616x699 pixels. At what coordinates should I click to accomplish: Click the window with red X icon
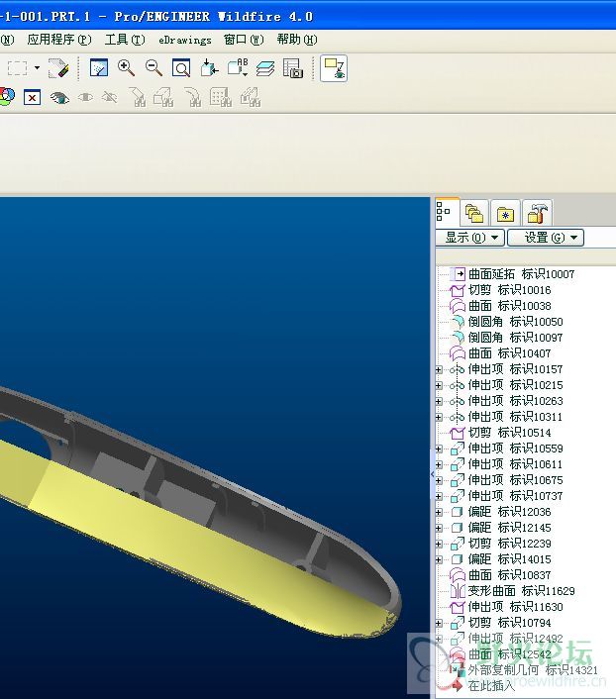coord(32,97)
